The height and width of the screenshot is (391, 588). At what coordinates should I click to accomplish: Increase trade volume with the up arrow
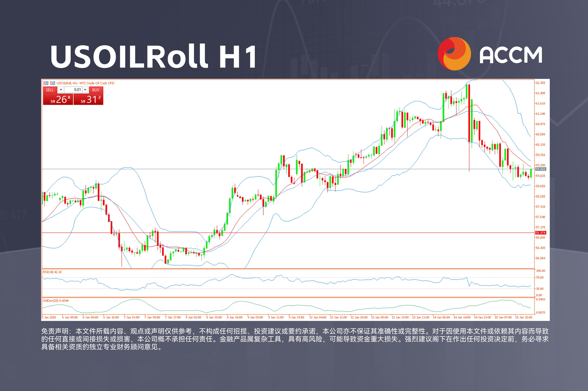point(85,90)
